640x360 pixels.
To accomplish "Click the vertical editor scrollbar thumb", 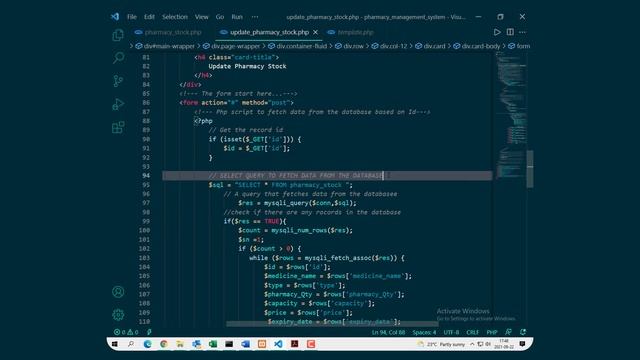I will [x=530, y=169].
